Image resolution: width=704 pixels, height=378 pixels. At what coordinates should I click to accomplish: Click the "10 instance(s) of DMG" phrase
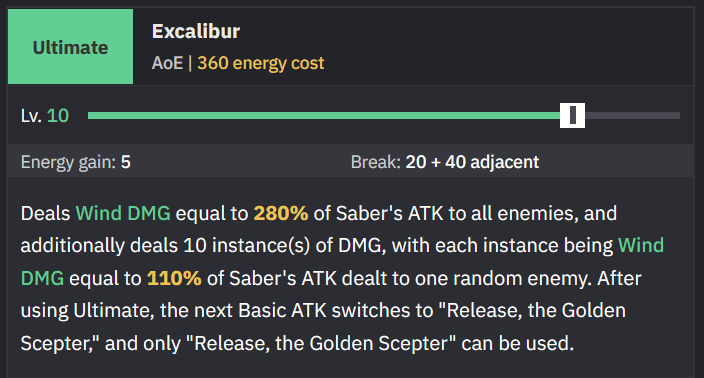pyautogui.click(x=285, y=246)
